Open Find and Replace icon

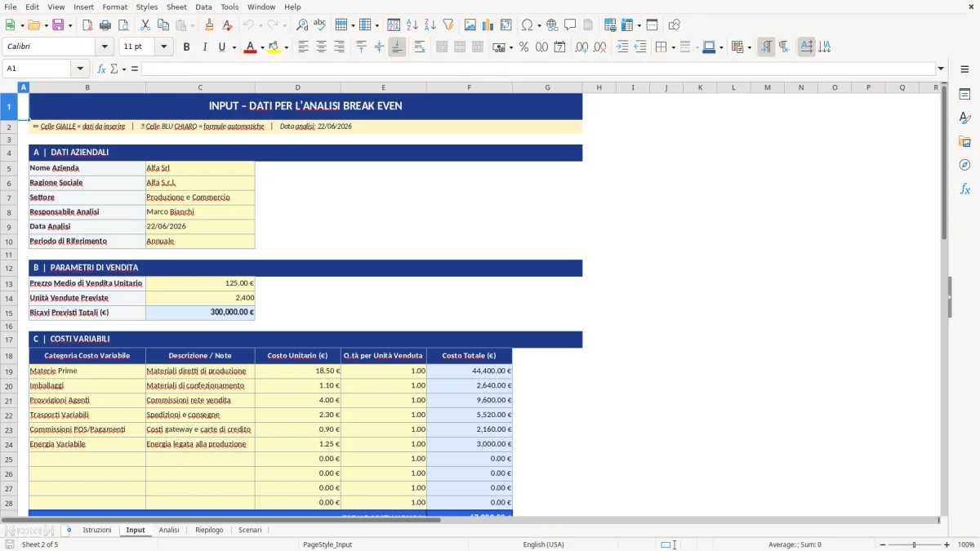pos(302,25)
